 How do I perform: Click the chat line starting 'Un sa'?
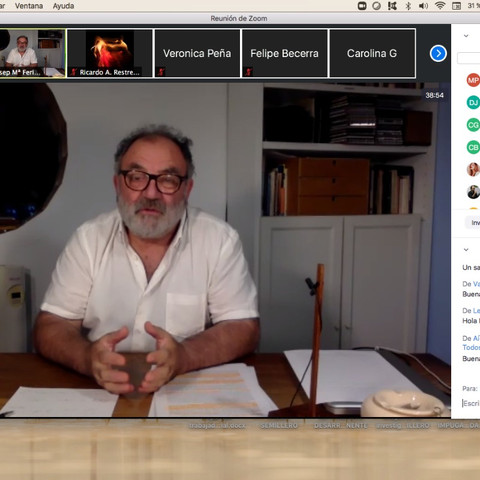[471, 267]
